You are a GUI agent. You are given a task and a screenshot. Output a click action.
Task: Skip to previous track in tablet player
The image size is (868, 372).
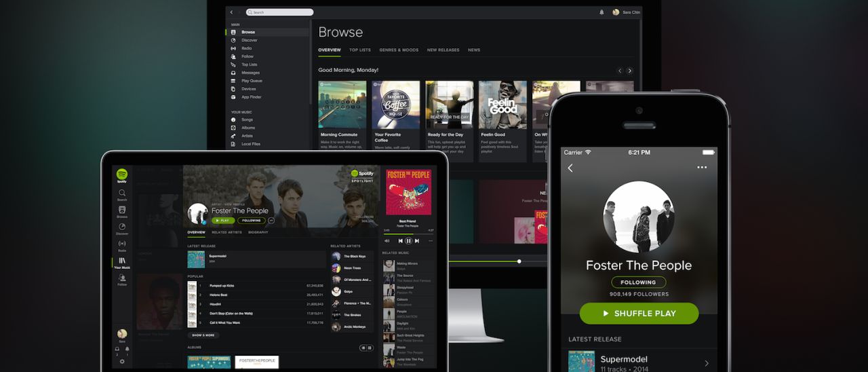click(400, 240)
